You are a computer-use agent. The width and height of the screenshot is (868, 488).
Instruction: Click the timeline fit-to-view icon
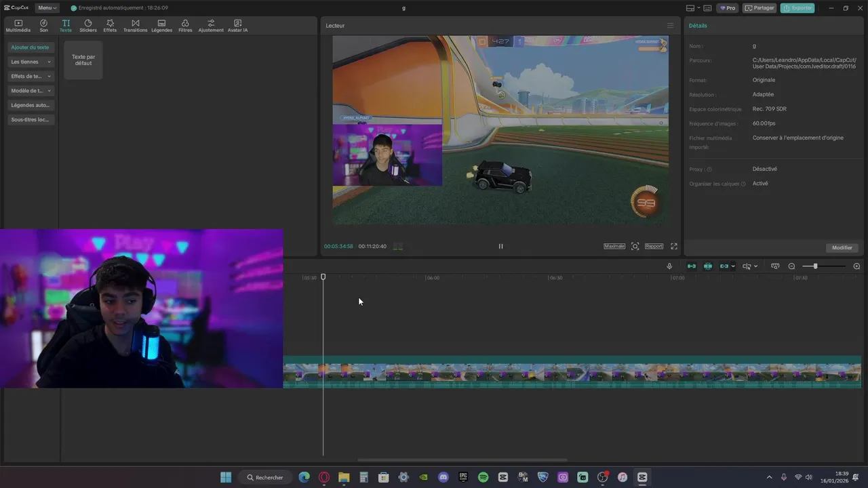(x=775, y=266)
